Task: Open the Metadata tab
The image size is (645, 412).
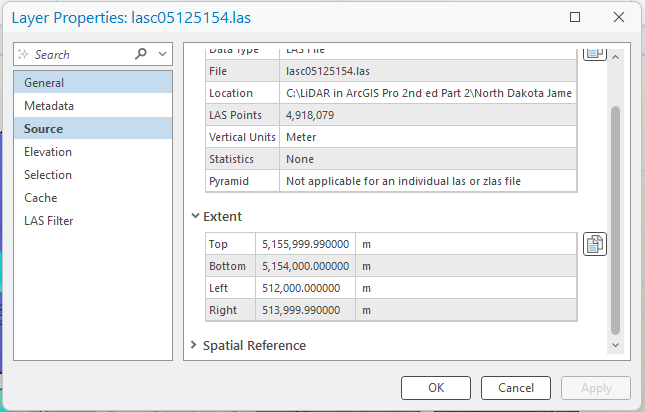Action: coord(93,106)
